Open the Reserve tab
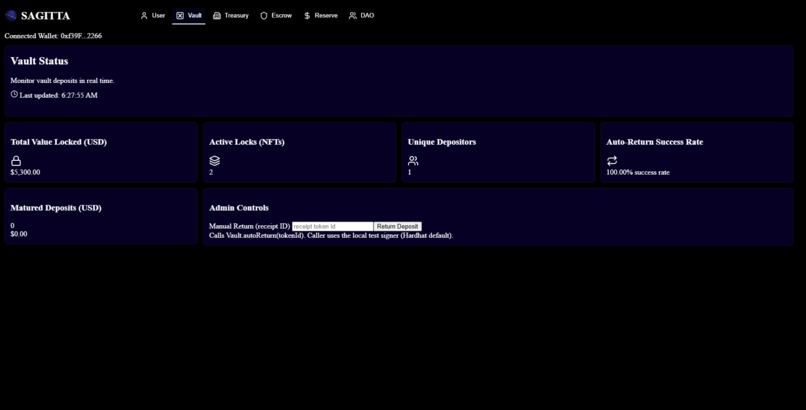The image size is (806, 410). tap(321, 15)
